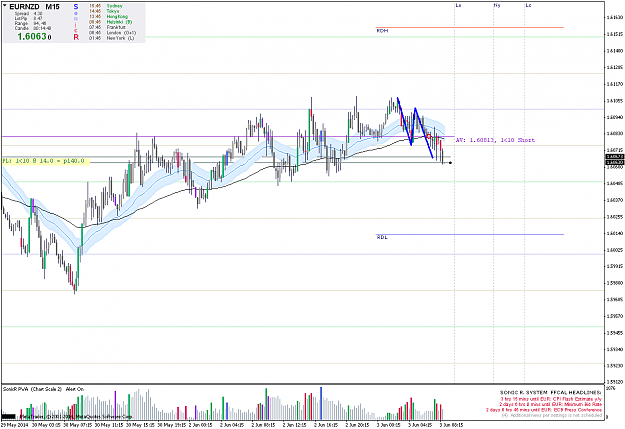Select the Frankfurt session clock row
Image resolution: width=625 pixels, height=429 pixels.
coord(108,27)
